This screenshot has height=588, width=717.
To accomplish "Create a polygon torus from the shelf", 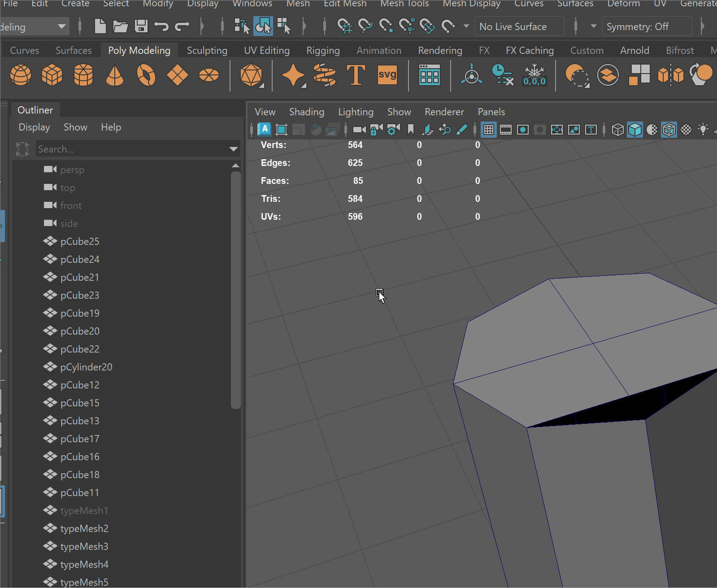I will pos(146,75).
